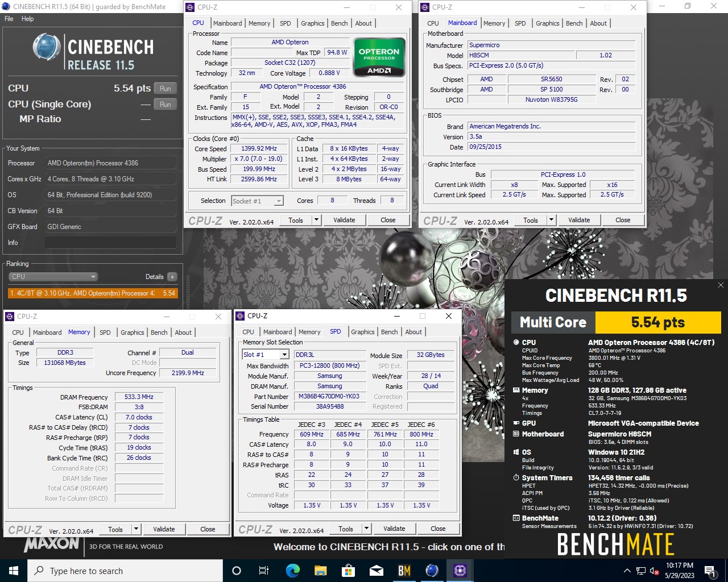
Task: Open Cinebench File menu
Action: [x=9, y=19]
